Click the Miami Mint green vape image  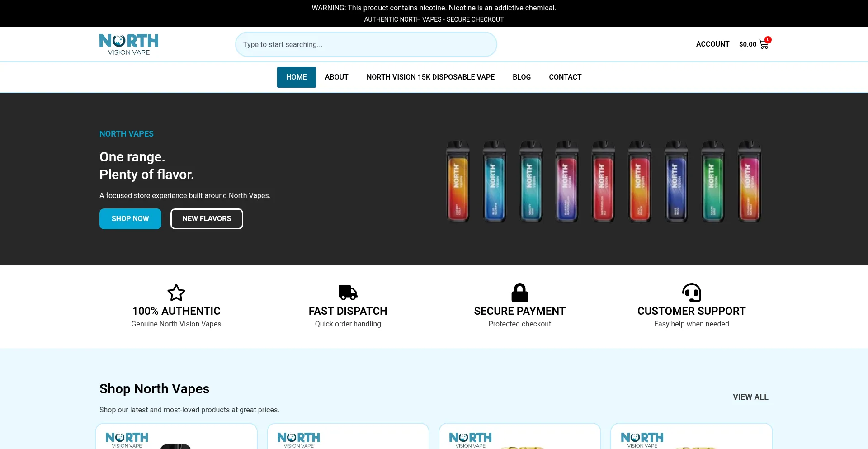click(713, 181)
